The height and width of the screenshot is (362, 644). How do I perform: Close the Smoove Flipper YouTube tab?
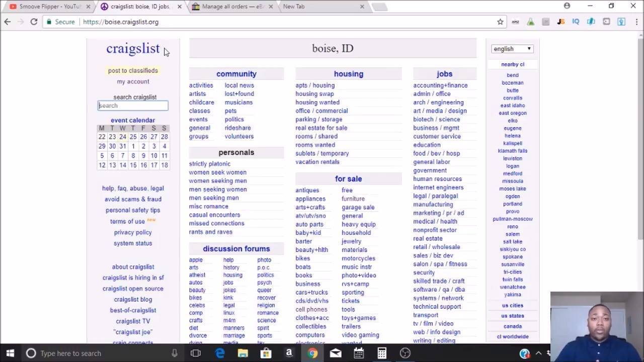pos(89,7)
